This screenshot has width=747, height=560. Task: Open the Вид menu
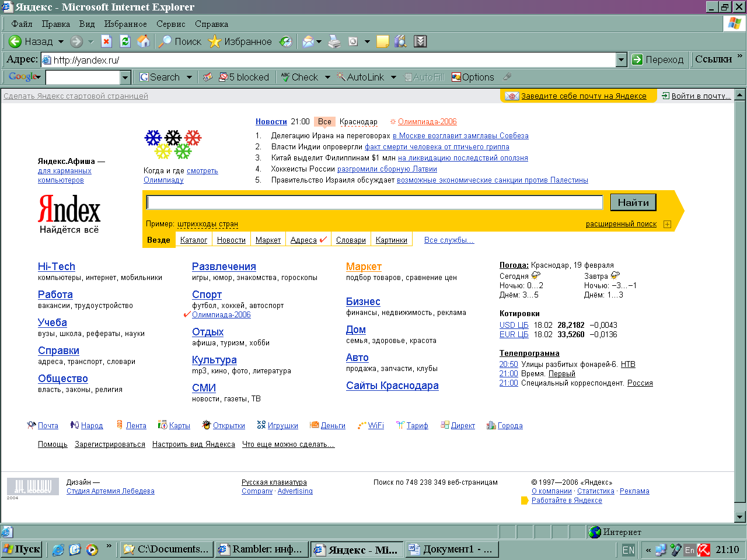(87, 24)
